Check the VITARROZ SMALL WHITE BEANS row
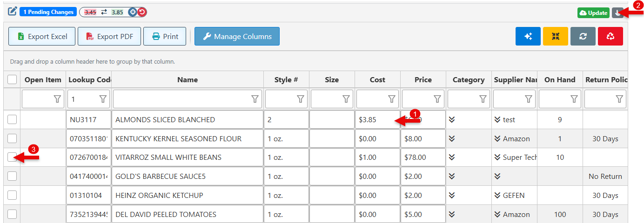 [x=12, y=157]
